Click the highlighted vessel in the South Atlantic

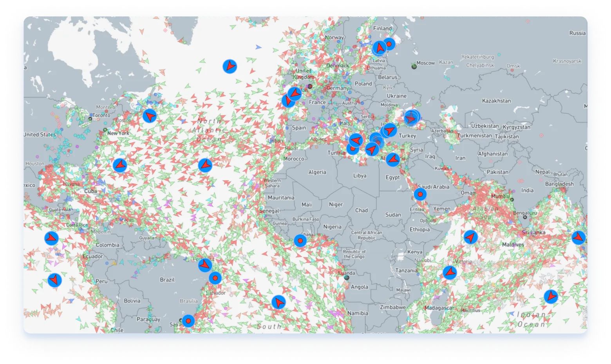coord(278,302)
